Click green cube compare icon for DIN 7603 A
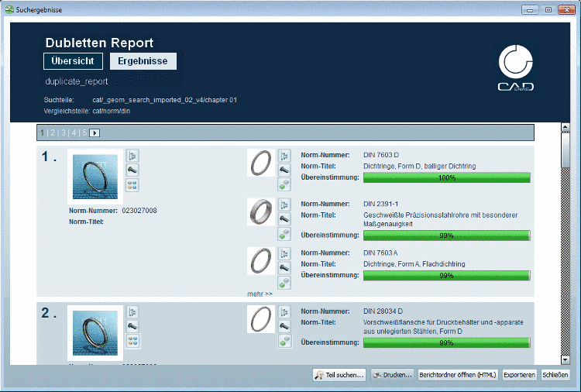 click(x=284, y=283)
